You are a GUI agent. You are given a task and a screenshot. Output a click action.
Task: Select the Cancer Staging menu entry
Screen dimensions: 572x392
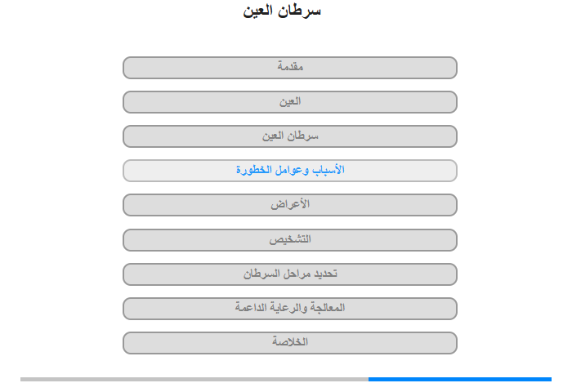[289, 274]
